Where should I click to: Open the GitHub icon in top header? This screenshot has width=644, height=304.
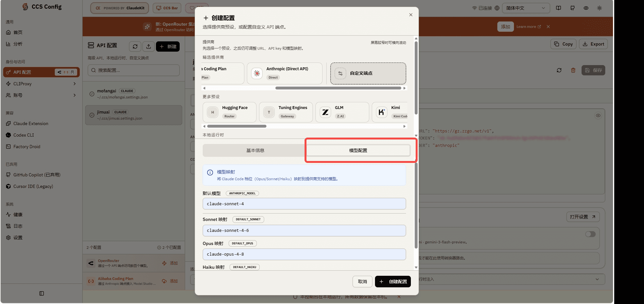572,8
